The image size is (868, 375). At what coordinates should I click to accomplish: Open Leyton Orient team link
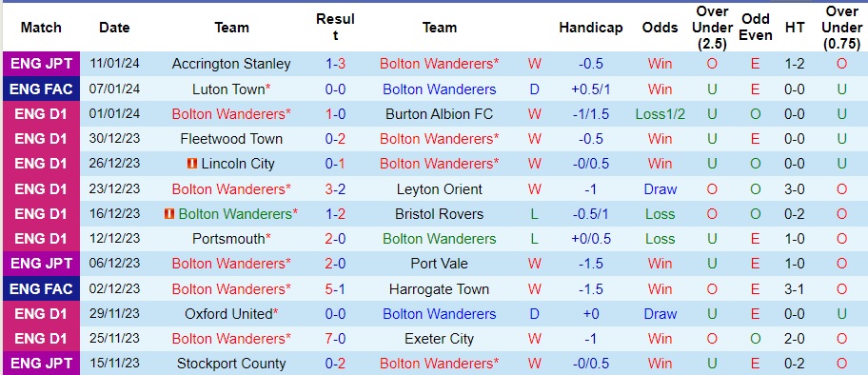[x=440, y=188]
